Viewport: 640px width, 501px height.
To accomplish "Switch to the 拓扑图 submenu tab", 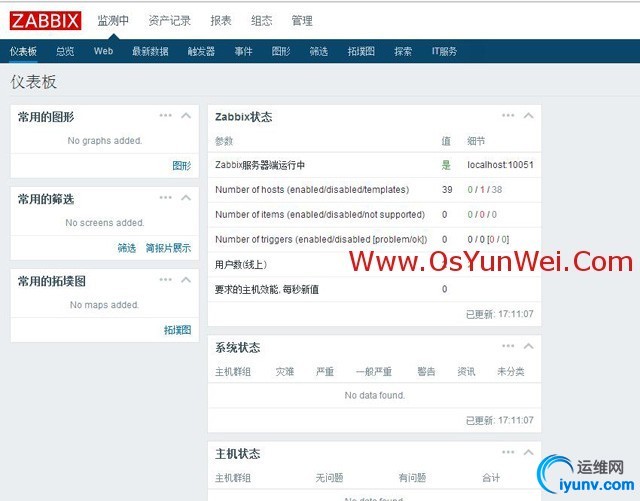I will point(361,51).
